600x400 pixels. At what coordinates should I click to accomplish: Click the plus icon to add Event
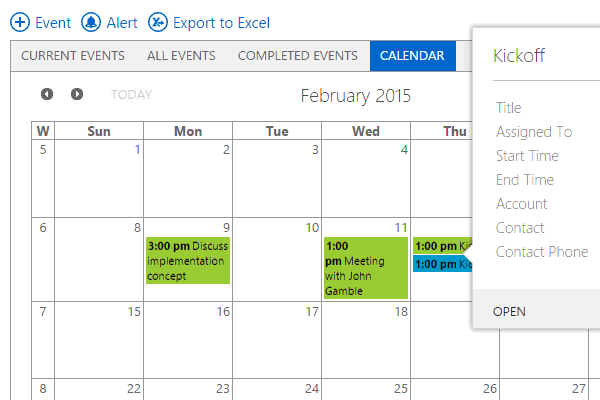(x=19, y=22)
